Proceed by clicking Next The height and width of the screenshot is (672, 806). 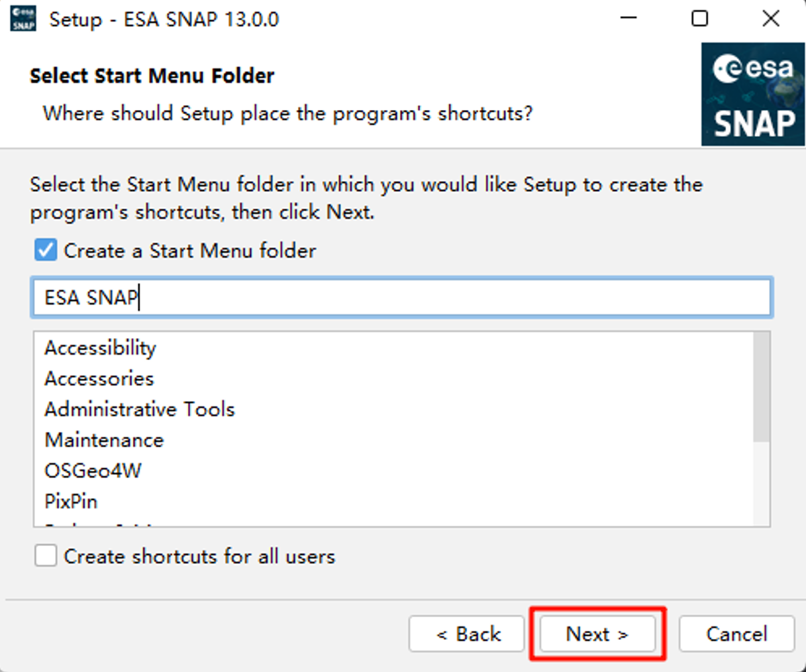tap(597, 634)
